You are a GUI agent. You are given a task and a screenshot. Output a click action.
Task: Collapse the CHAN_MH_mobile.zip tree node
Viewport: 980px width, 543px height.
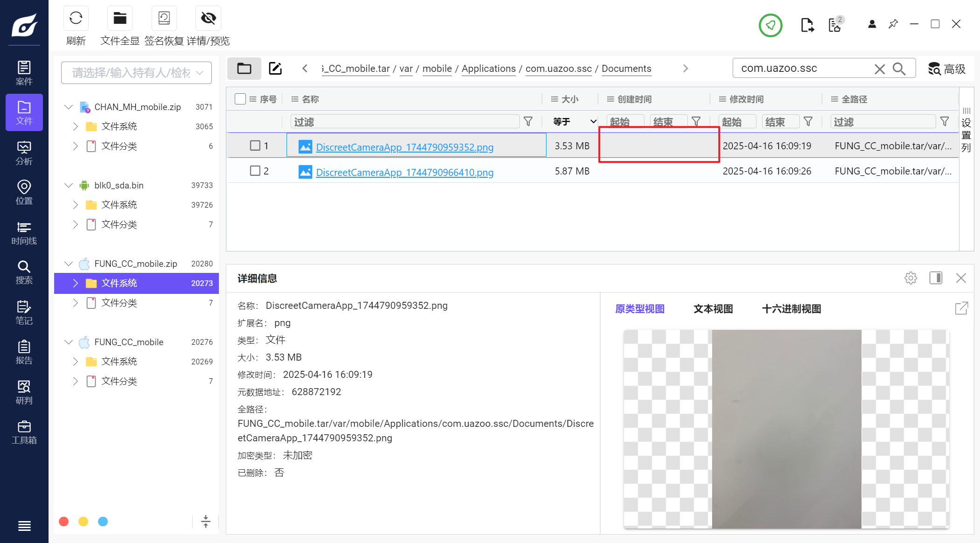(x=69, y=107)
